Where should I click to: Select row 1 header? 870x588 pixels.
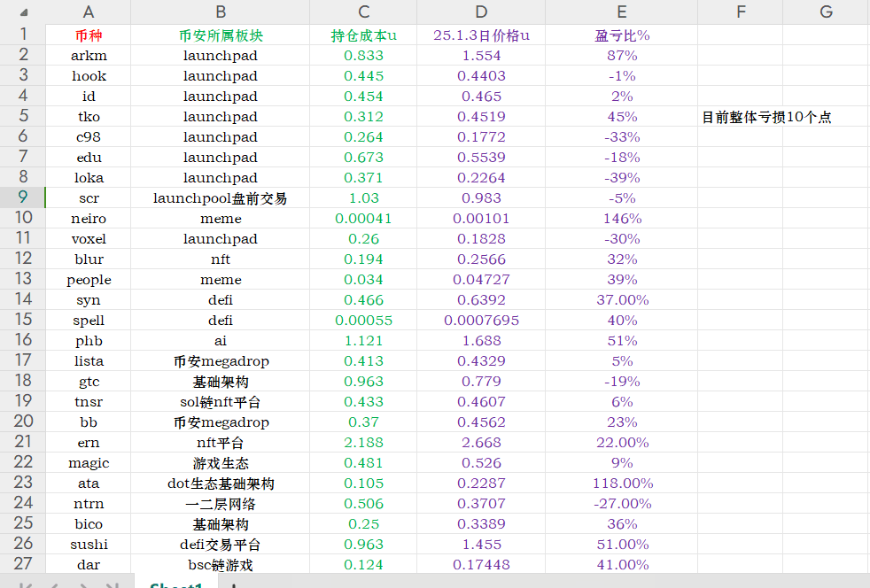[23, 35]
